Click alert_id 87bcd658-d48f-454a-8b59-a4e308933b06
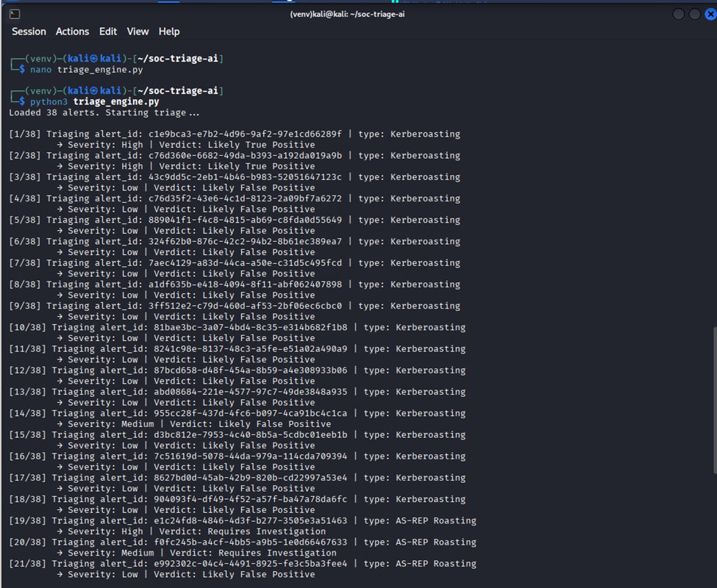Screen dimensions: 717x588 [x=250, y=370]
